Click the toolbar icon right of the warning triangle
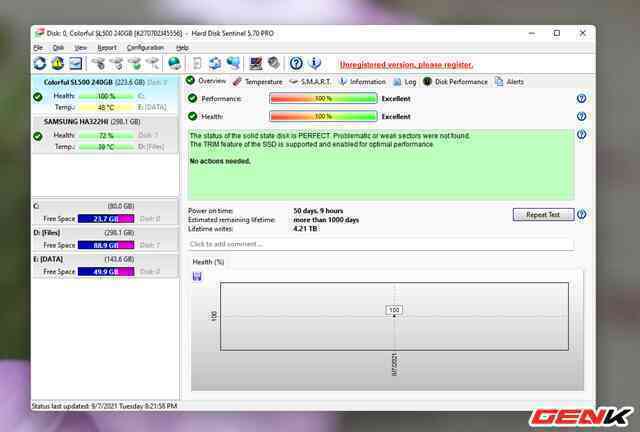 76,63
